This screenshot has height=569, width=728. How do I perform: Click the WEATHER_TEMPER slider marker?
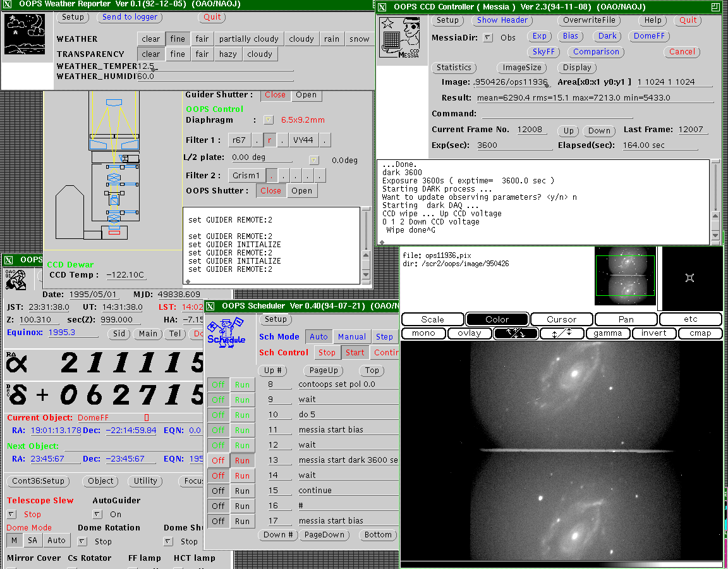[x=153, y=70]
